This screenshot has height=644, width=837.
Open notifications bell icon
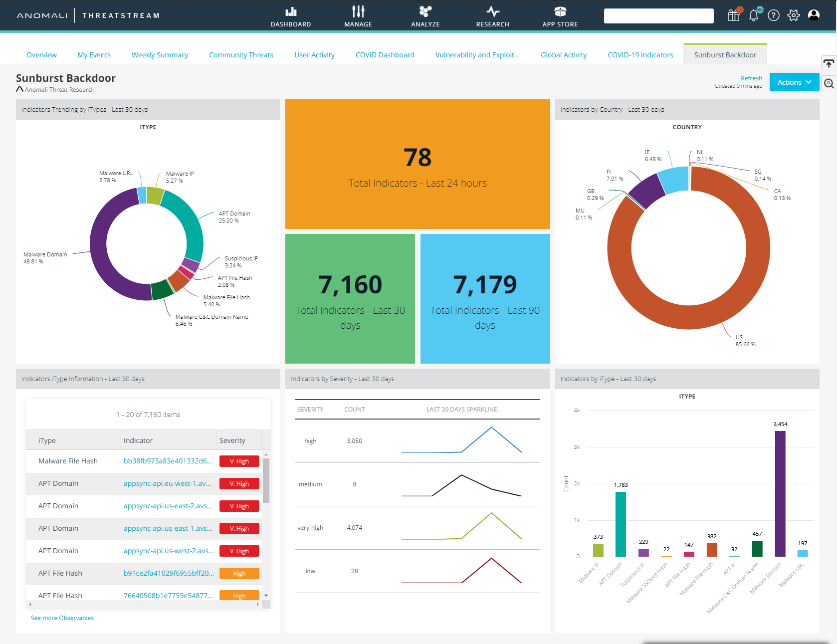[x=754, y=15]
